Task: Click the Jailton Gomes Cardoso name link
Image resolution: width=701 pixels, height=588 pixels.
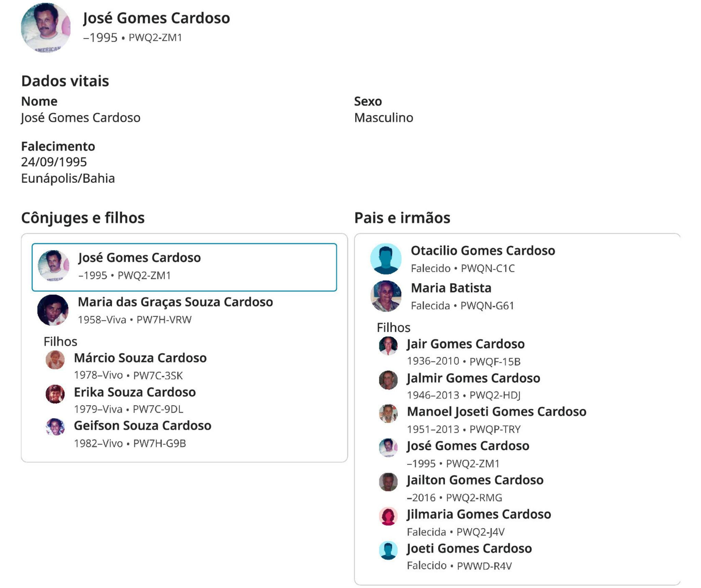Action: (475, 480)
